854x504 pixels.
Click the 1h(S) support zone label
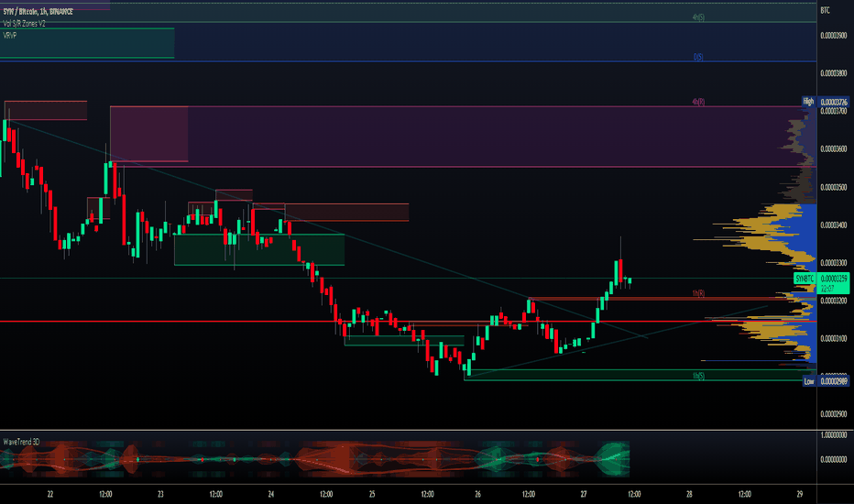pyautogui.click(x=698, y=376)
